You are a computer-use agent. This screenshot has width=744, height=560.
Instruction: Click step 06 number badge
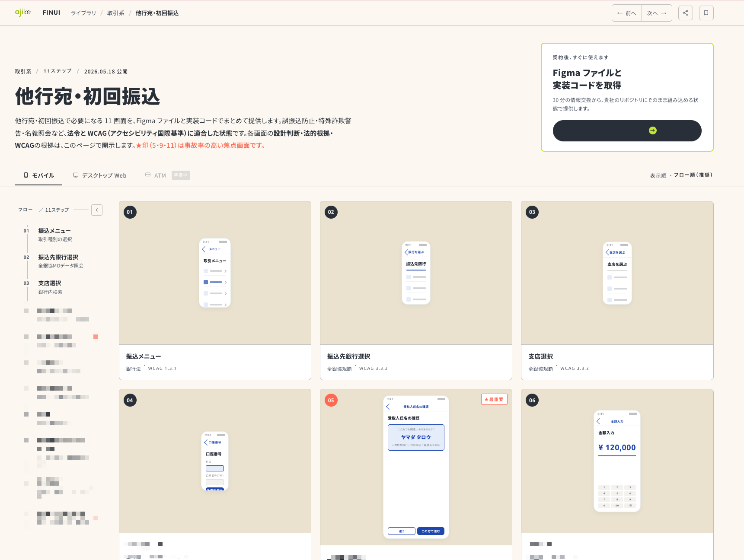532,400
